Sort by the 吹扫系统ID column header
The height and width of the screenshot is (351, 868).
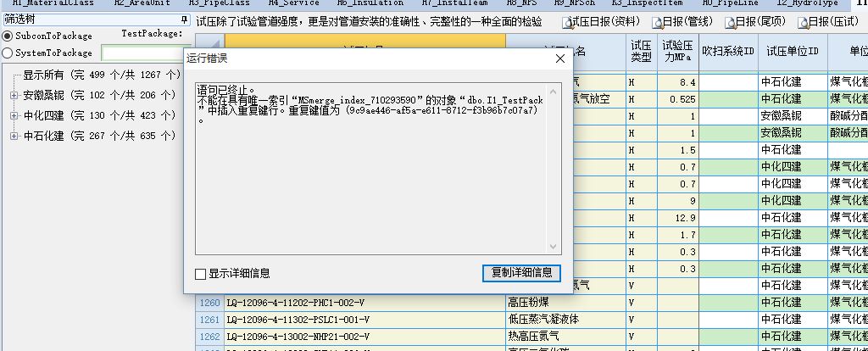[728, 52]
